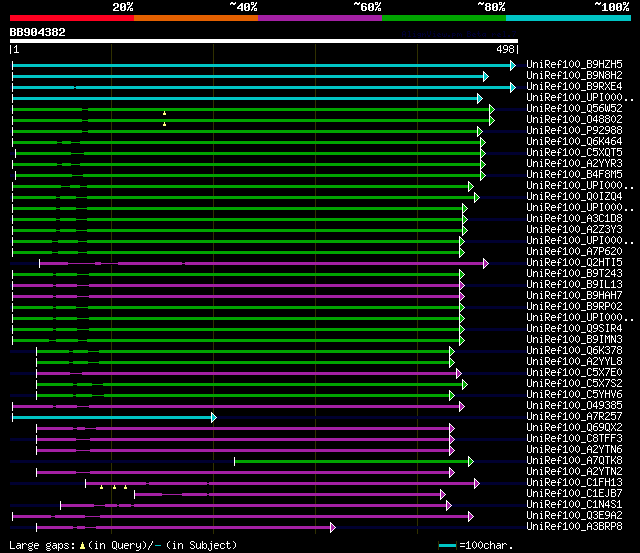The width and height of the screenshot is (640, 553).
Task: Select the UniRef100_C5XQT5 label
Action: tap(574, 153)
